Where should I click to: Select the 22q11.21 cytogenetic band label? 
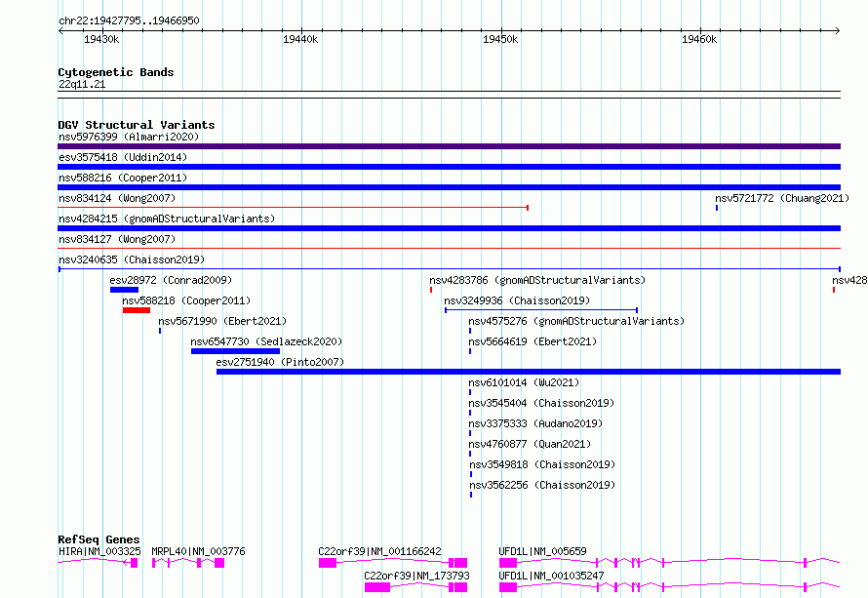pyautogui.click(x=81, y=84)
